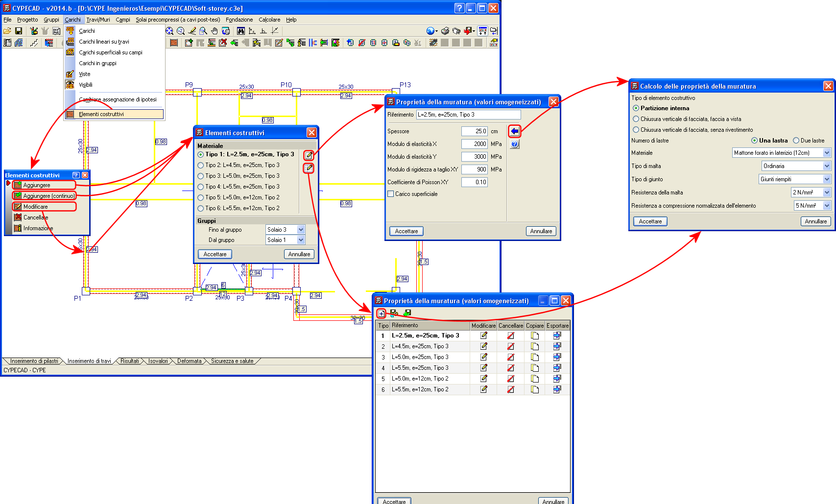Select Chiusura verticale di facciata, faccia a vista
The height and width of the screenshot is (504, 836).
pyautogui.click(x=636, y=119)
